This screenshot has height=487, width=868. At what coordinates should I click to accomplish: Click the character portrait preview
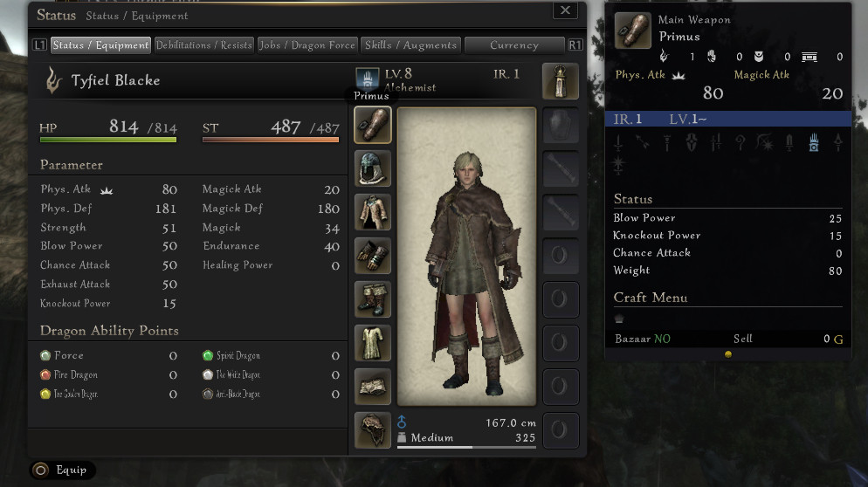point(466,257)
